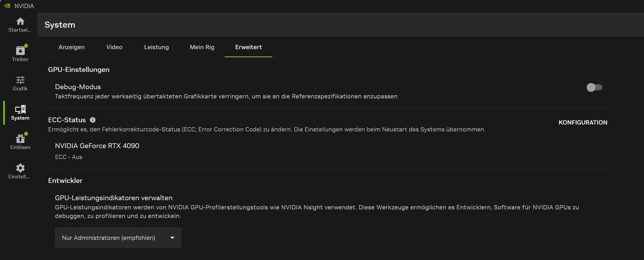Switch to the Leistung tab
The image size is (644, 260).
(x=156, y=47)
